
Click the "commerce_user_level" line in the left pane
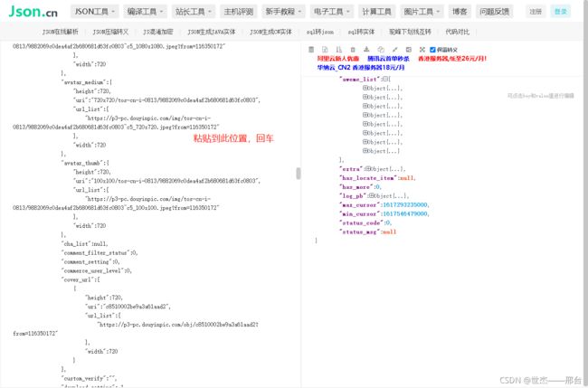[97, 270]
